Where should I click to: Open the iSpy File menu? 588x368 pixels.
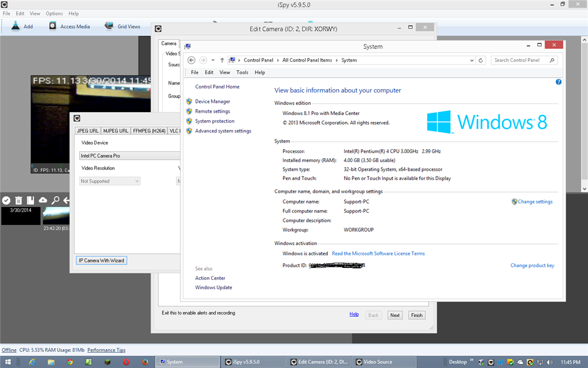click(x=6, y=14)
